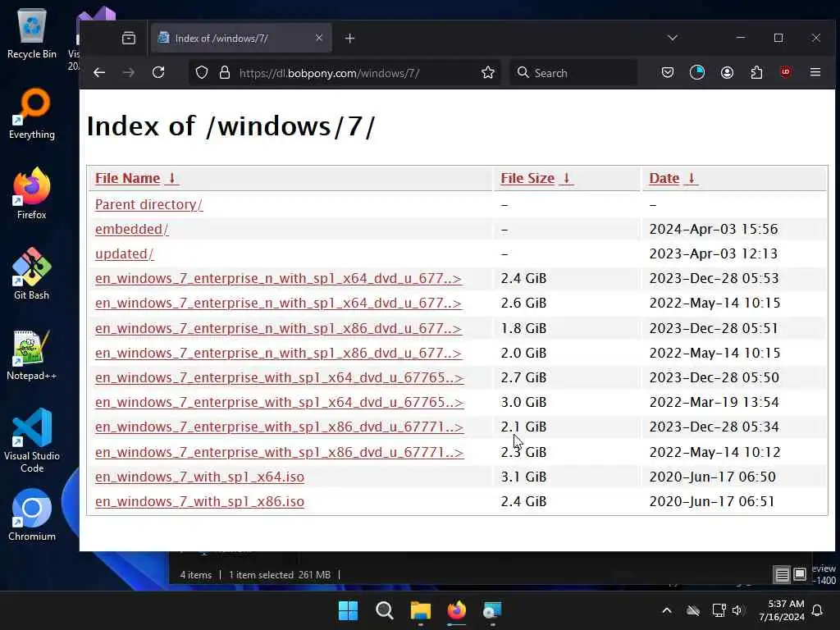The height and width of the screenshot is (630, 840).
Task: Open the Visual Studio Code desktop shortcut
Action: (32, 441)
